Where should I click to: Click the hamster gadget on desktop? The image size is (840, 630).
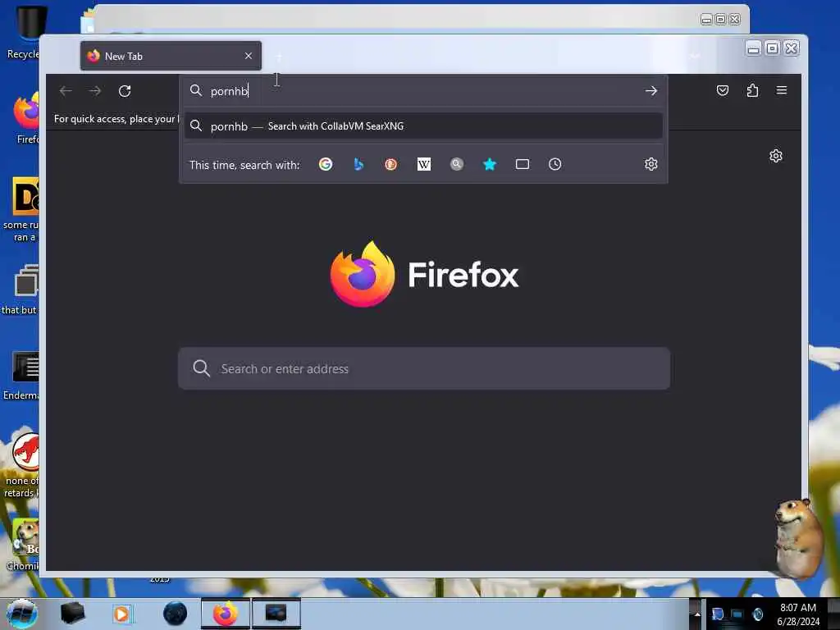pyautogui.click(x=799, y=538)
